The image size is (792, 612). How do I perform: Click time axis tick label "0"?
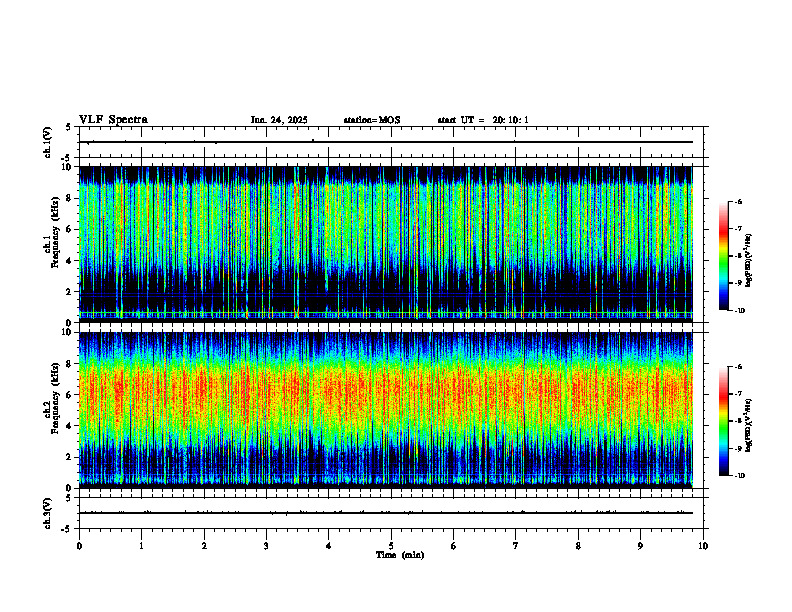coord(79,546)
